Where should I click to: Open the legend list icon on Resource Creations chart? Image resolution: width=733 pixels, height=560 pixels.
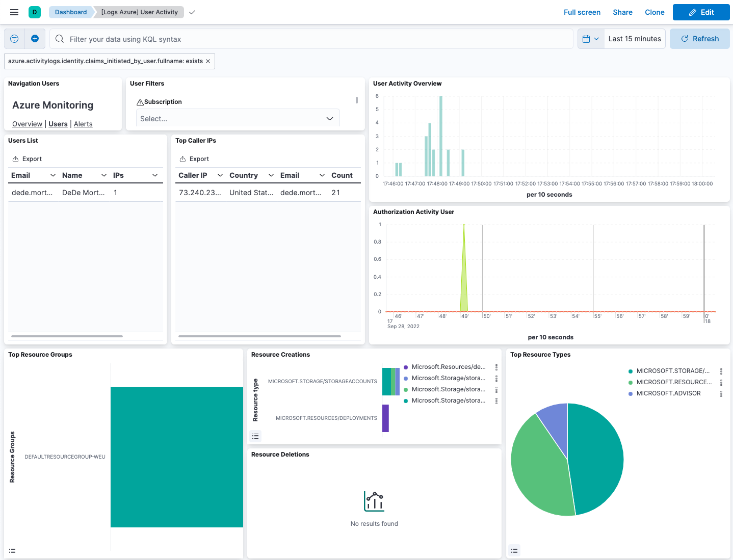tap(255, 436)
